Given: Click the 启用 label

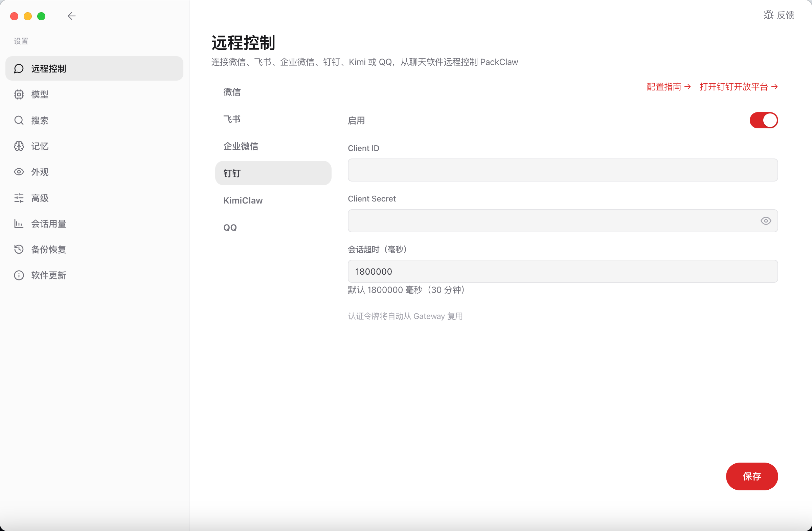Looking at the screenshot, I should click(x=356, y=121).
